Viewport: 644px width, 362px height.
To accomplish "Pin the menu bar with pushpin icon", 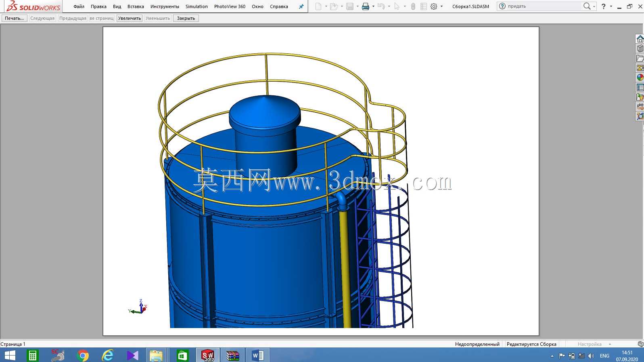I will [301, 6].
